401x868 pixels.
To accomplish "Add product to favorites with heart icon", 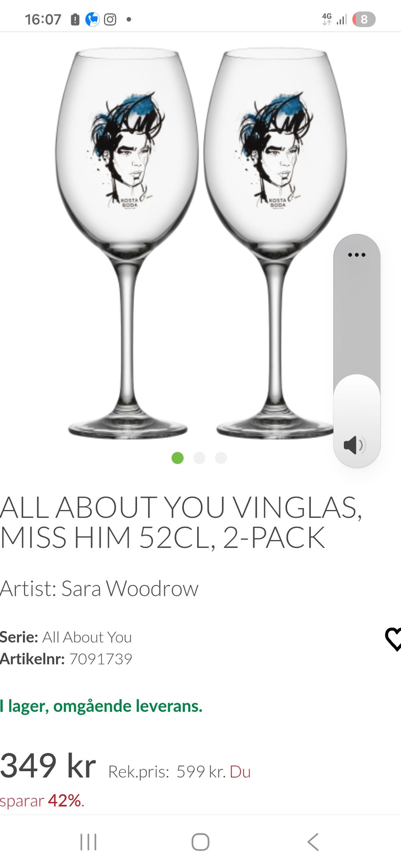I will [x=393, y=639].
